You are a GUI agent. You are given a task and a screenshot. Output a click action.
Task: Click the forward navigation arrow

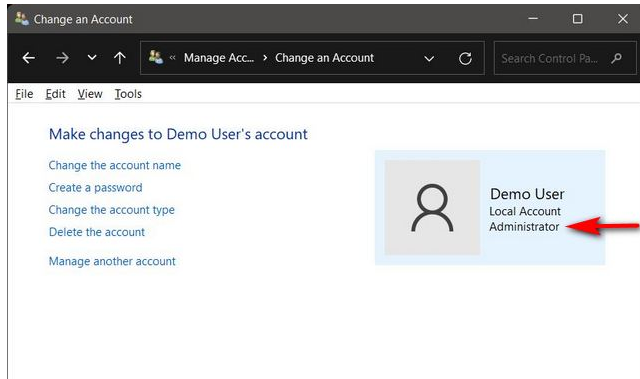tap(62, 58)
